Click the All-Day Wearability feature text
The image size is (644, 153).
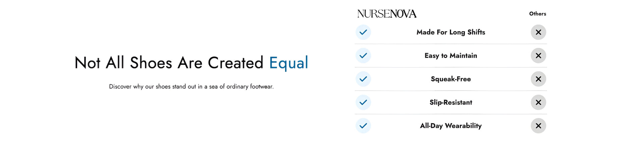click(x=450, y=126)
